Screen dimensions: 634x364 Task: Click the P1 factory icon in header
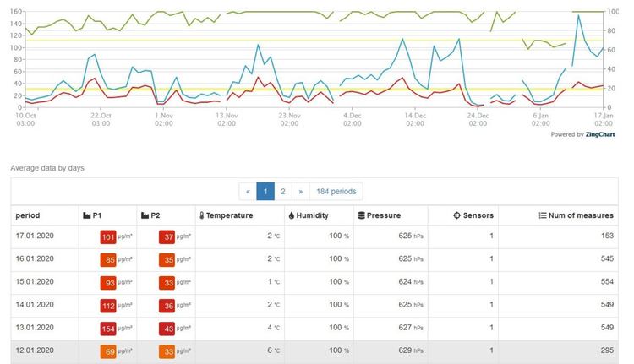tap(86, 215)
